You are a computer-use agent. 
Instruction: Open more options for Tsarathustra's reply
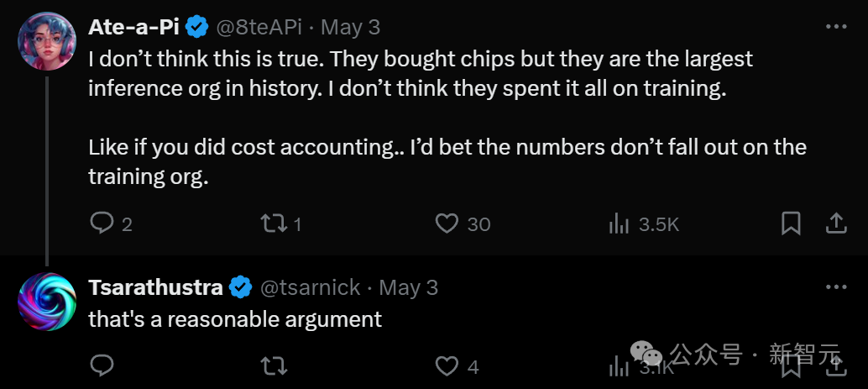point(836,287)
